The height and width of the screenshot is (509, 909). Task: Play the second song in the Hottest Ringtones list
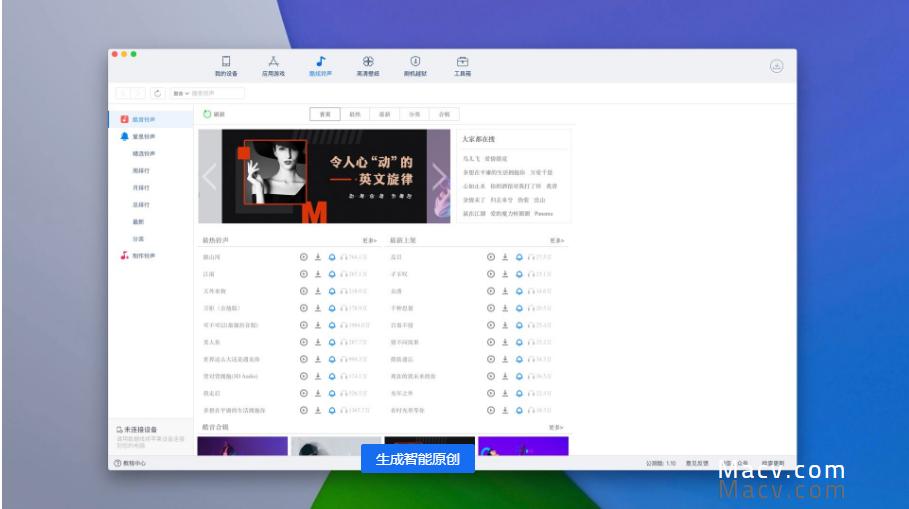click(x=304, y=274)
